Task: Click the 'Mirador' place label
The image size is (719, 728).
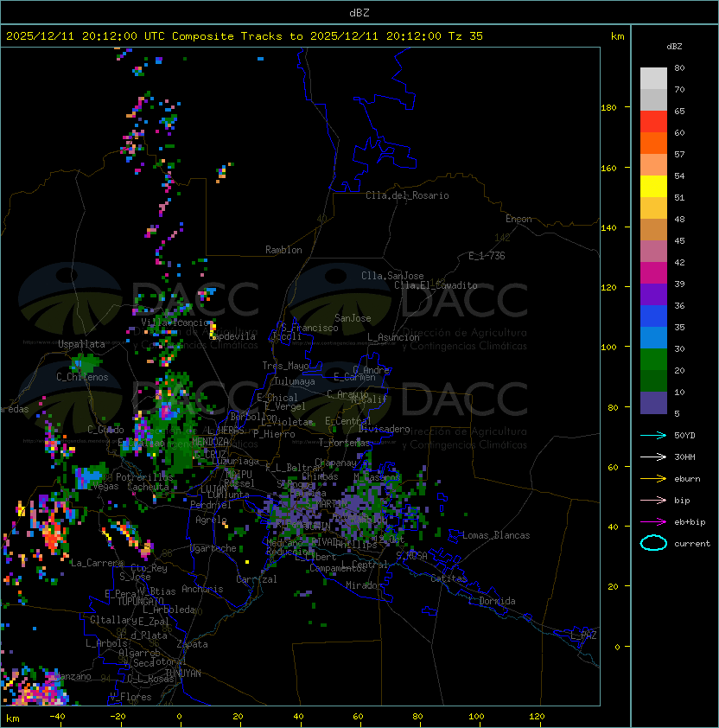Action: tap(365, 585)
